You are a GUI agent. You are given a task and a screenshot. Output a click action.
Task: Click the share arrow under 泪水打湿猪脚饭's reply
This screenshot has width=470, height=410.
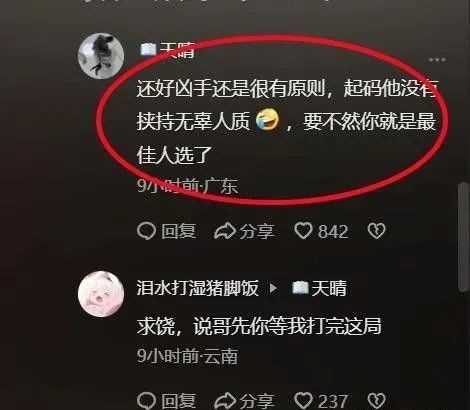pyautogui.click(x=225, y=401)
